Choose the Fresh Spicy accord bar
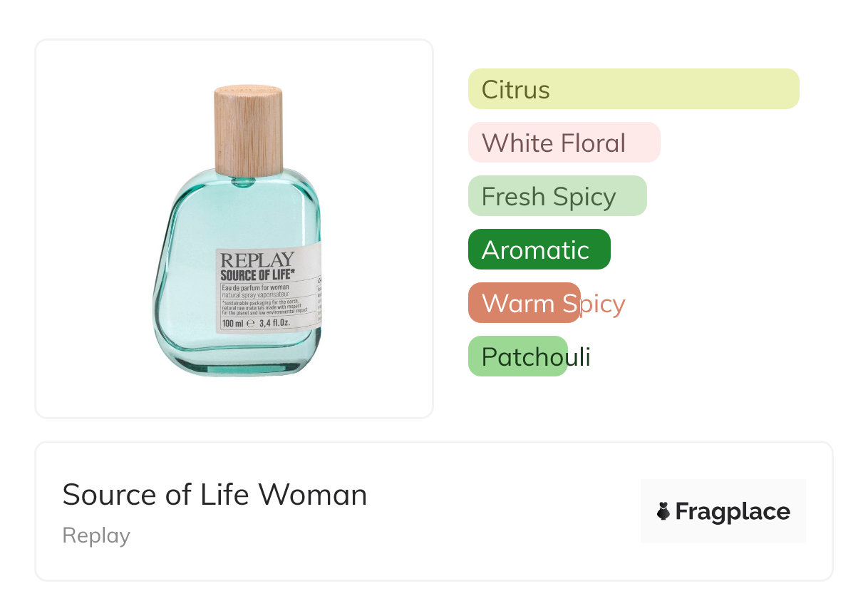Screen dimensions: 868x616 [557, 196]
